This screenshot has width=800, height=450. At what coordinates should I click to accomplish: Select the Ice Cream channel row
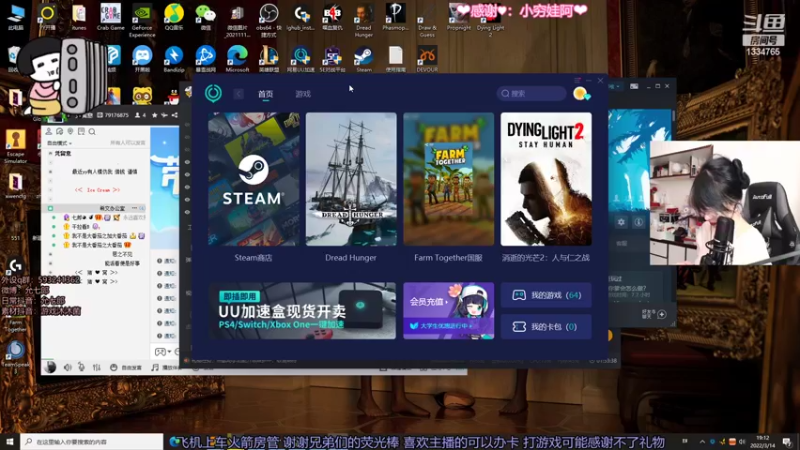[x=97, y=190]
